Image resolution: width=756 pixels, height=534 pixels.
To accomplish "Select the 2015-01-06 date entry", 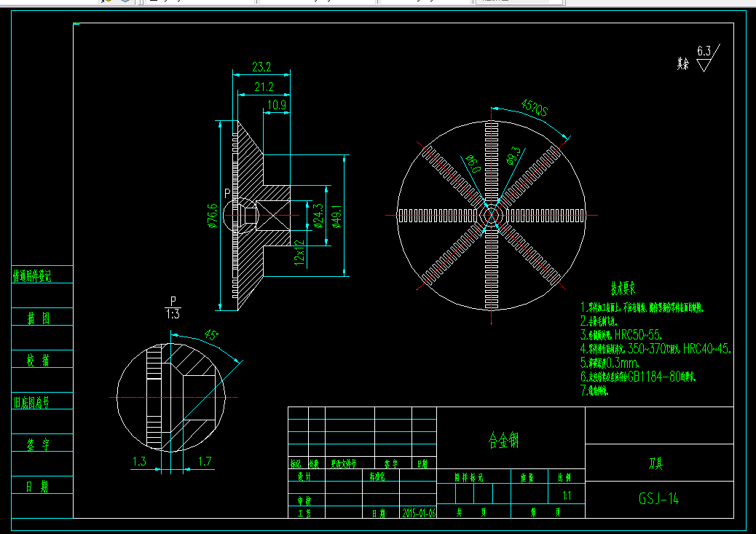I will coord(419,514).
